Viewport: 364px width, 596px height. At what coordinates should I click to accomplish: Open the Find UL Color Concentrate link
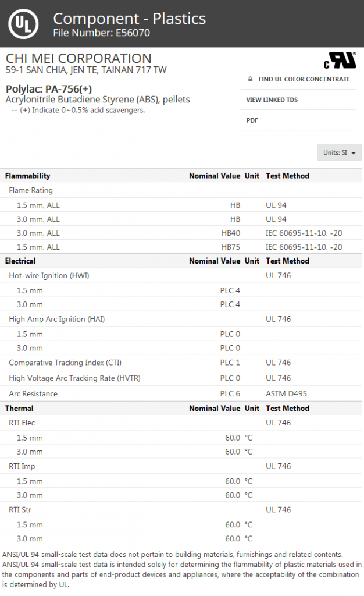click(304, 79)
